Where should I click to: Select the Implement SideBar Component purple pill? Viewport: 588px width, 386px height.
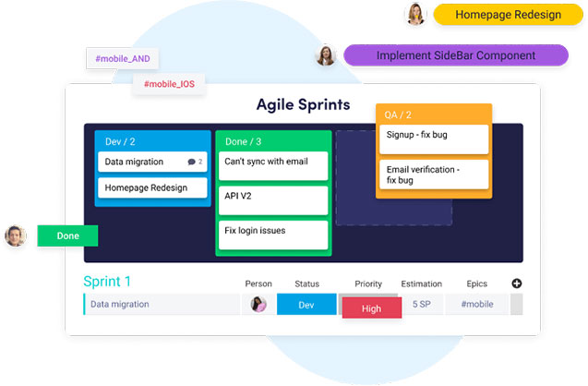(455, 55)
